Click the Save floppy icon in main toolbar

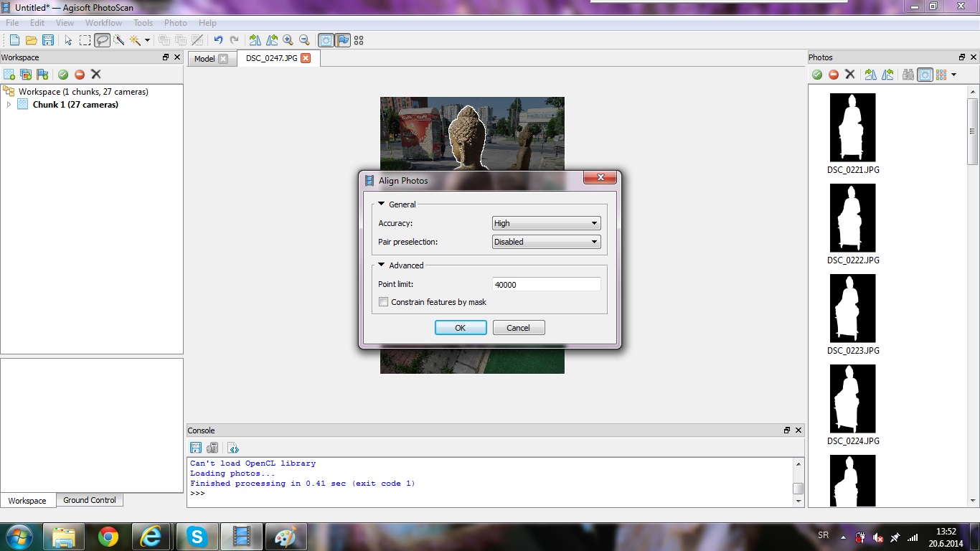click(x=48, y=40)
